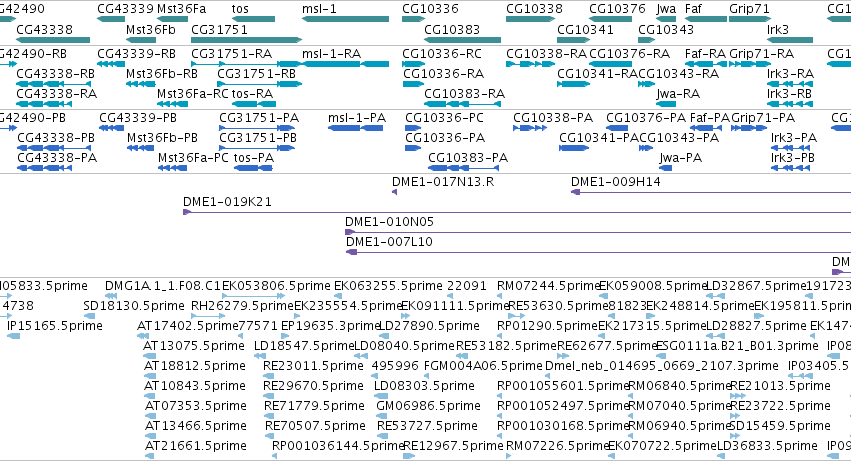Image resolution: width=851 pixels, height=461 pixels.
Task: Select the CG10338 gene label
Action: point(535,9)
